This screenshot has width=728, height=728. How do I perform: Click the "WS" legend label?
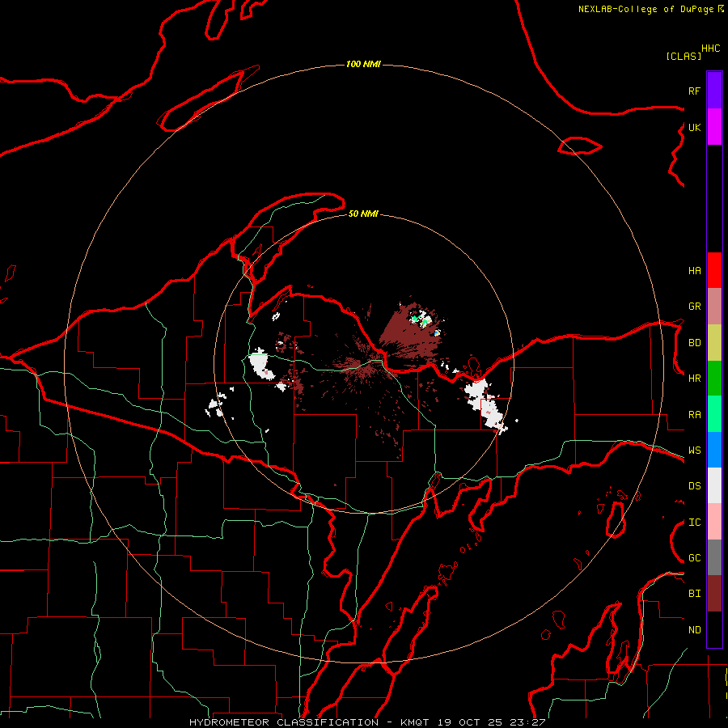click(694, 451)
